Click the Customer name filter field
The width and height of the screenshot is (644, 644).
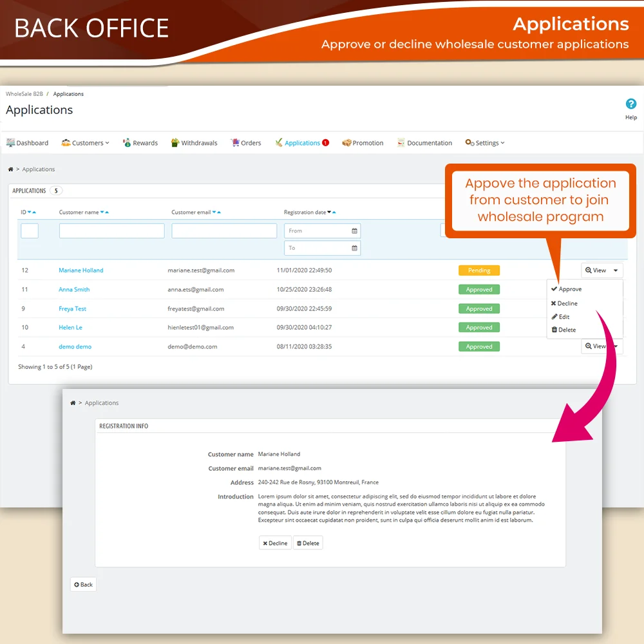(111, 231)
